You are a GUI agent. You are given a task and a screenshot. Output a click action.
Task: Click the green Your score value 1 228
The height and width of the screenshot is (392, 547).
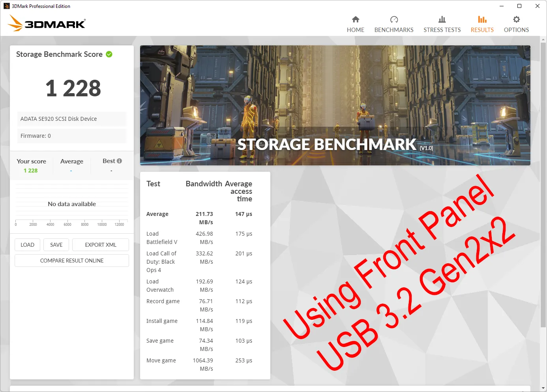click(x=31, y=171)
